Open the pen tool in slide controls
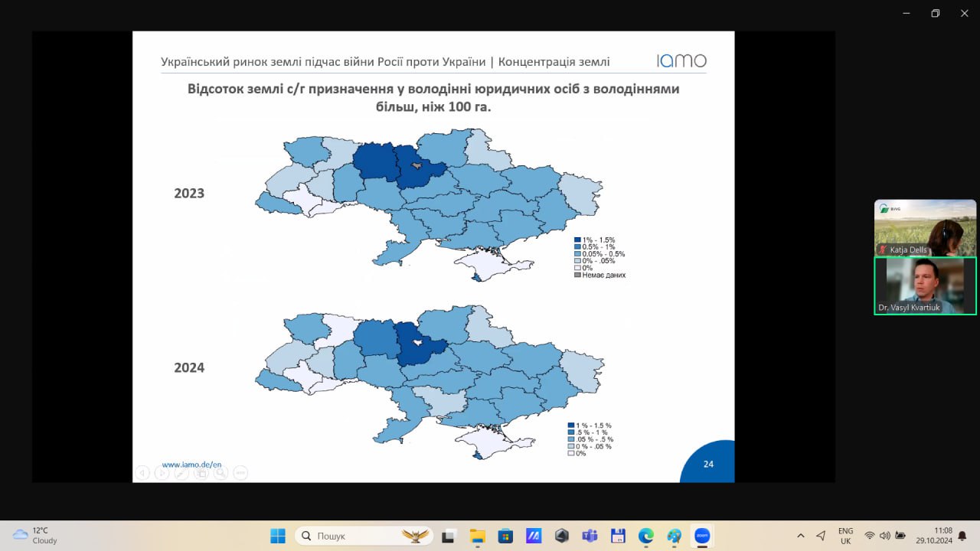The image size is (980, 551). pyautogui.click(x=181, y=473)
